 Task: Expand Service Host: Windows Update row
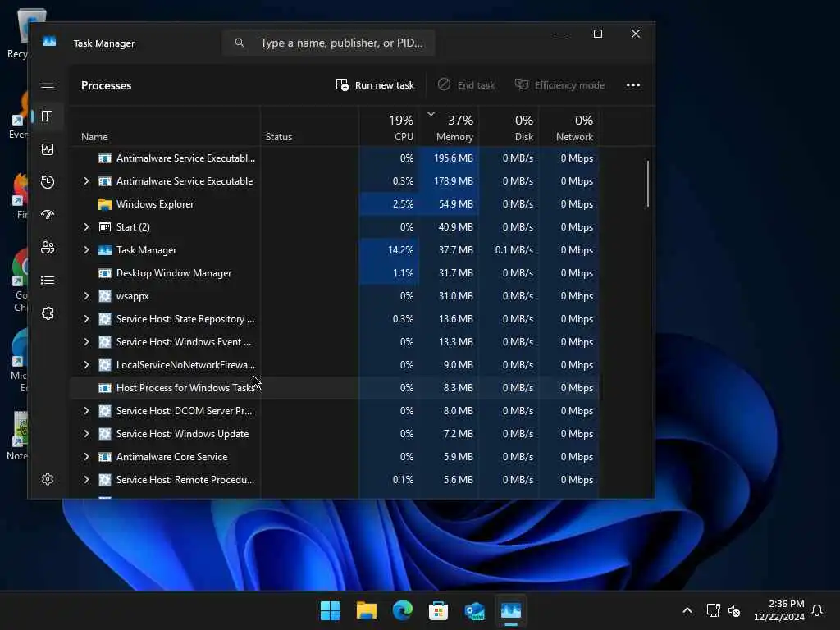pos(86,434)
